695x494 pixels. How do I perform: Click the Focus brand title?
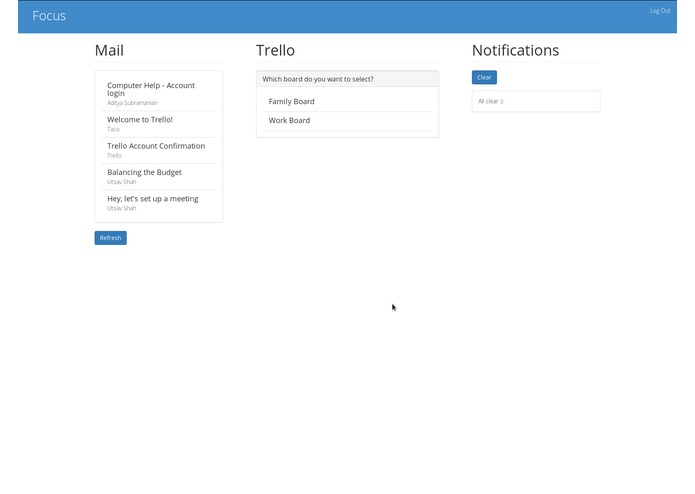[x=49, y=16]
